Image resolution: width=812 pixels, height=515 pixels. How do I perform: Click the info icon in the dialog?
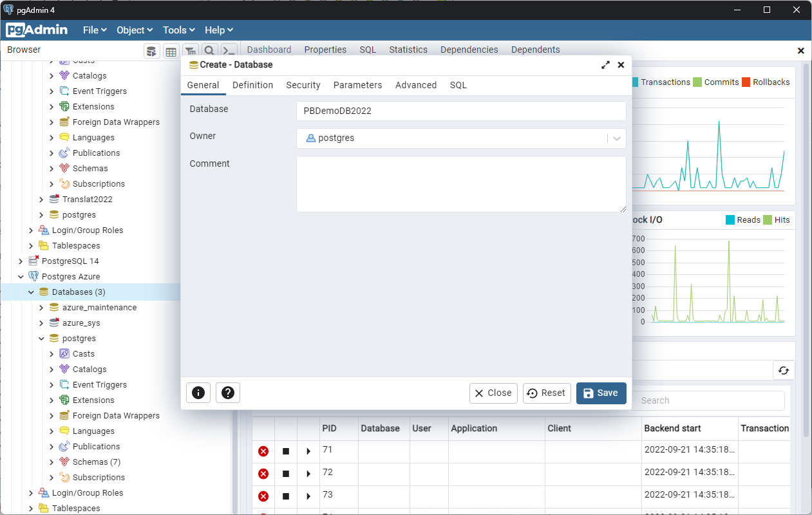198,393
